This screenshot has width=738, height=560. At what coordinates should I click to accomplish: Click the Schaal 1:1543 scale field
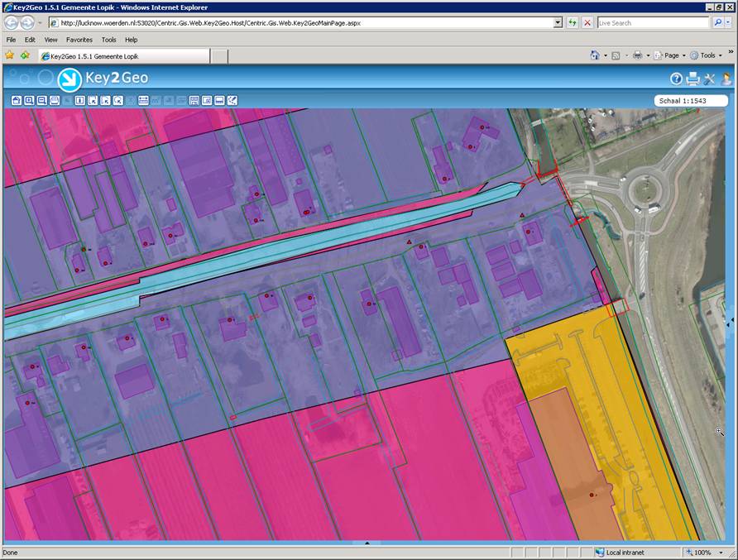click(690, 101)
